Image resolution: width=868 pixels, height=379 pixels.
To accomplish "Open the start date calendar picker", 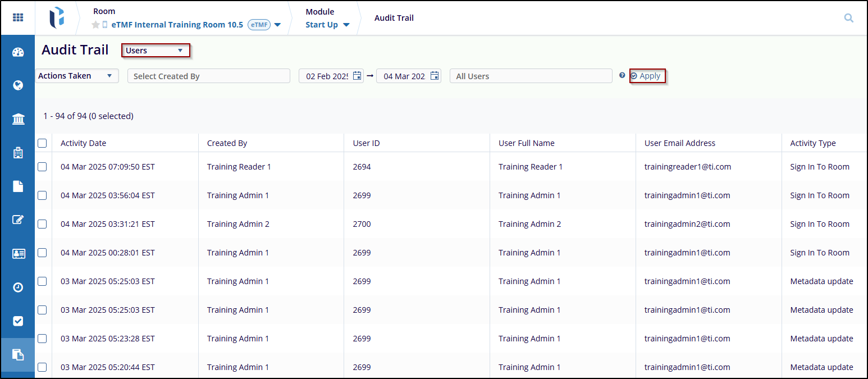I will (x=357, y=76).
